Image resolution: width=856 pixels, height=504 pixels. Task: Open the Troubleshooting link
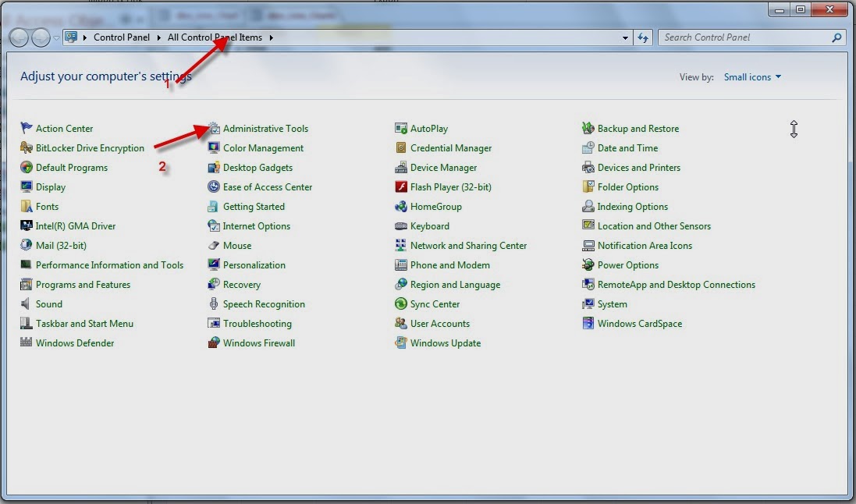(x=258, y=323)
